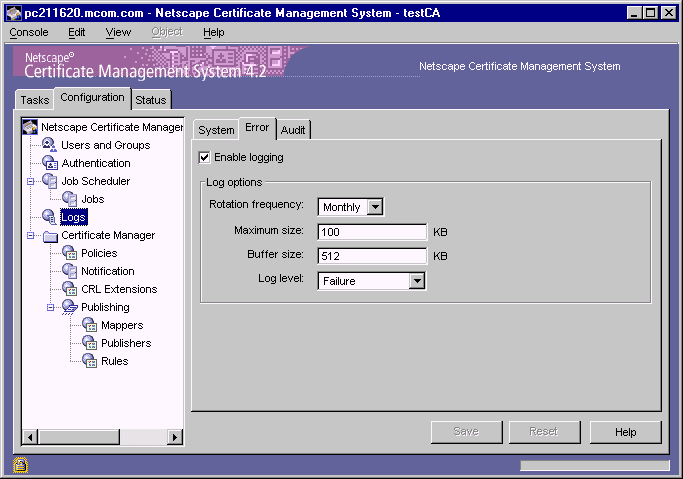The width and height of the screenshot is (683, 479).
Task: Switch to the System log tab
Action: click(x=216, y=130)
